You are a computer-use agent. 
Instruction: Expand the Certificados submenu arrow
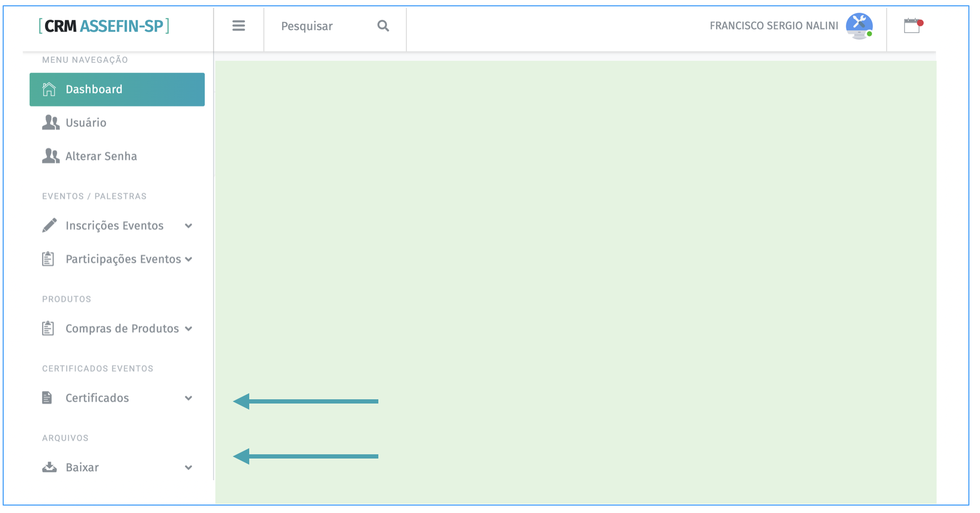coord(188,398)
